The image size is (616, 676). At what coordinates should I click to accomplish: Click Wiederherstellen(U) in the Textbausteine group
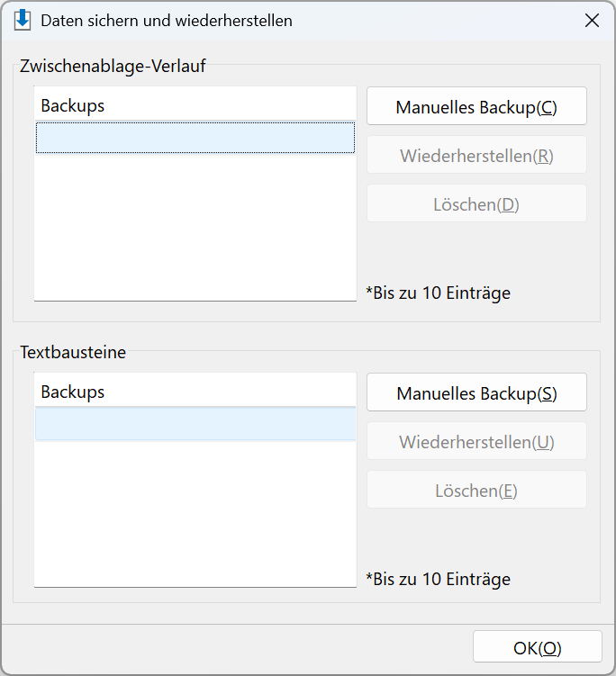point(476,441)
